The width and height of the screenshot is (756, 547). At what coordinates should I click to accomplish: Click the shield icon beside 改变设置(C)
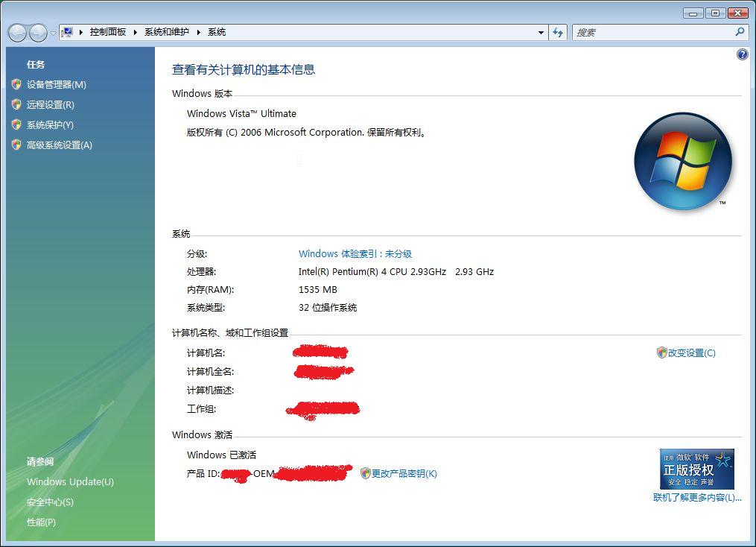click(x=661, y=352)
